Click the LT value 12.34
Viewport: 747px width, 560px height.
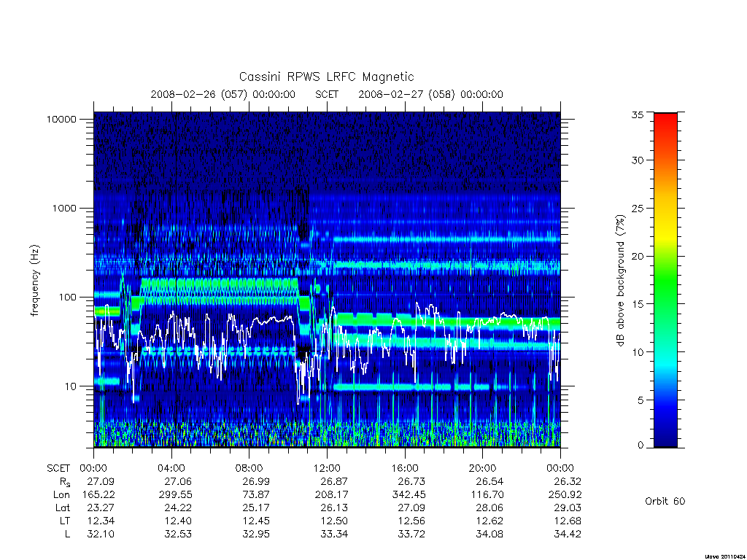point(101,521)
